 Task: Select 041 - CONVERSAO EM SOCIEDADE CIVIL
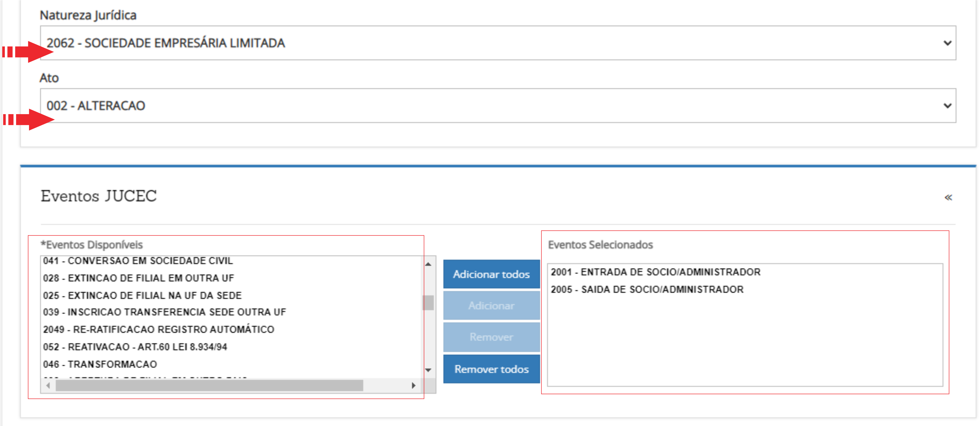pyautogui.click(x=138, y=261)
